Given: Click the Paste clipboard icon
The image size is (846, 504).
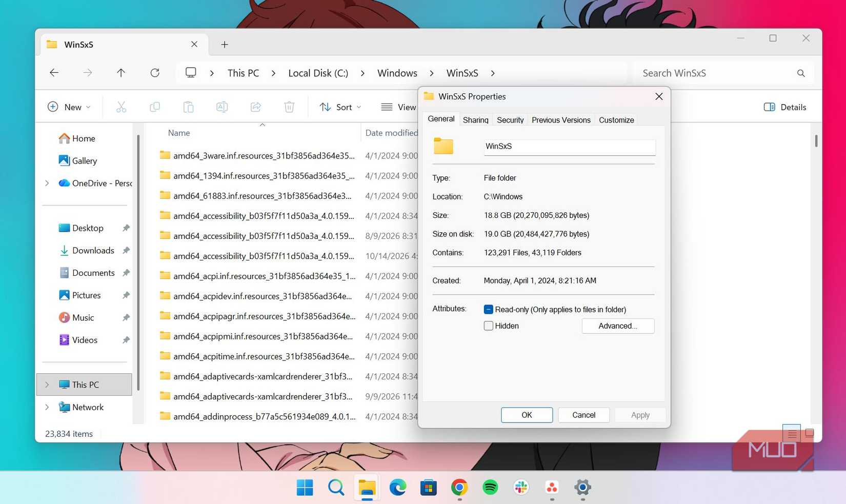Looking at the screenshot, I should [188, 107].
